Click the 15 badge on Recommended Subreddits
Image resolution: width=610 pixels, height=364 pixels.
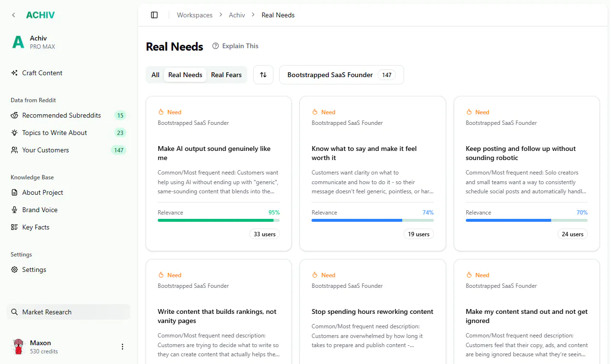click(120, 115)
